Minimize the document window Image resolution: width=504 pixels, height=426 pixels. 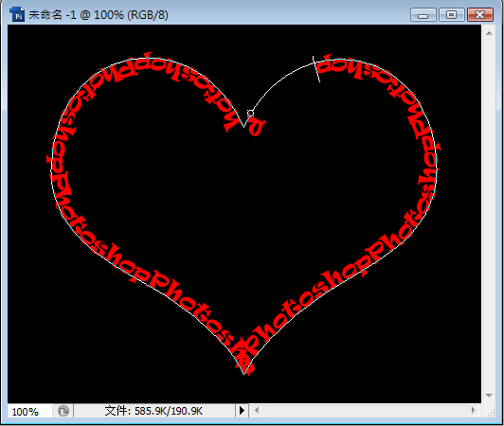pos(423,15)
